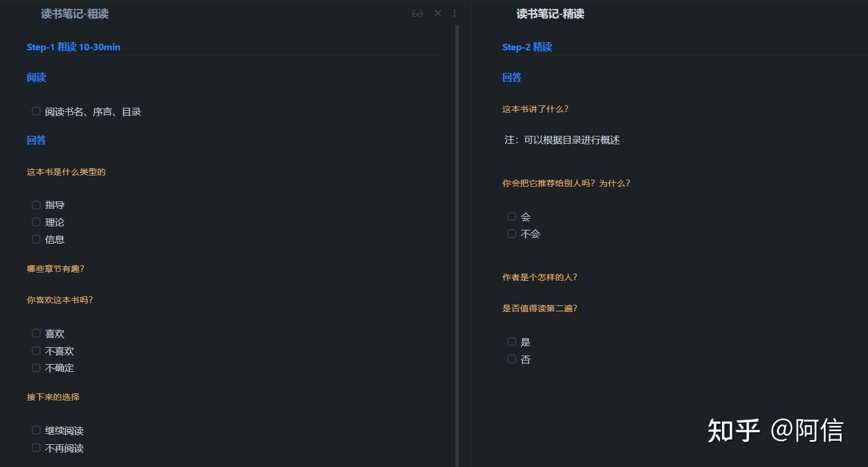Check 喜欢 under 你喜欢这本书吗
868x467 pixels.
36,333
